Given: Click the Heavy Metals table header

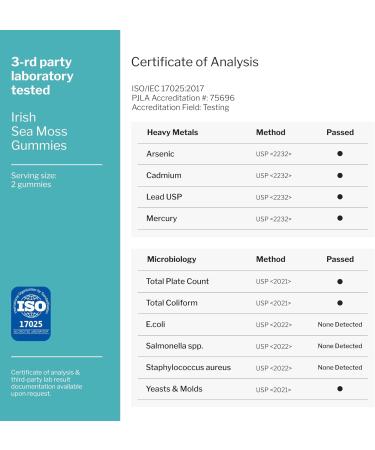Looking at the screenshot, I should pos(172,132).
